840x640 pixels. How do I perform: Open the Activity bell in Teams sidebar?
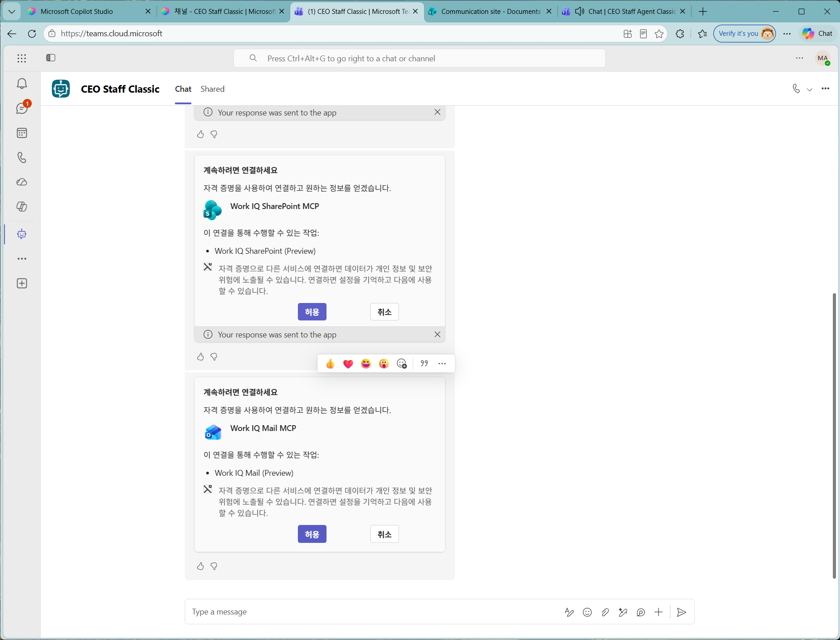click(x=21, y=84)
